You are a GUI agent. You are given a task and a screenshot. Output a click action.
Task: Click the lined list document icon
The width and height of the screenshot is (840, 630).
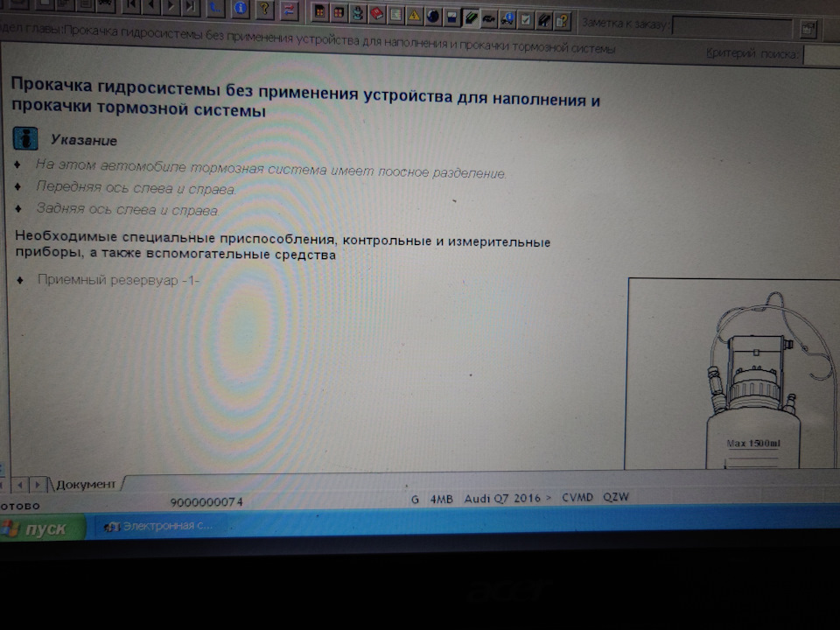[x=395, y=15]
